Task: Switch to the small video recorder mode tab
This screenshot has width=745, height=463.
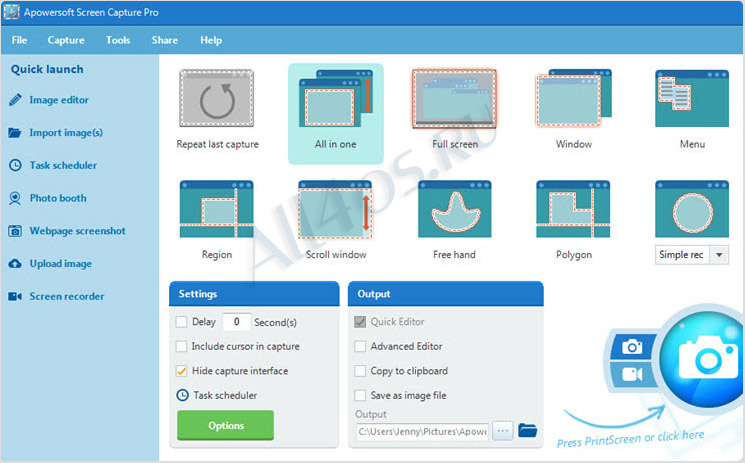Action: pyautogui.click(x=632, y=375)
